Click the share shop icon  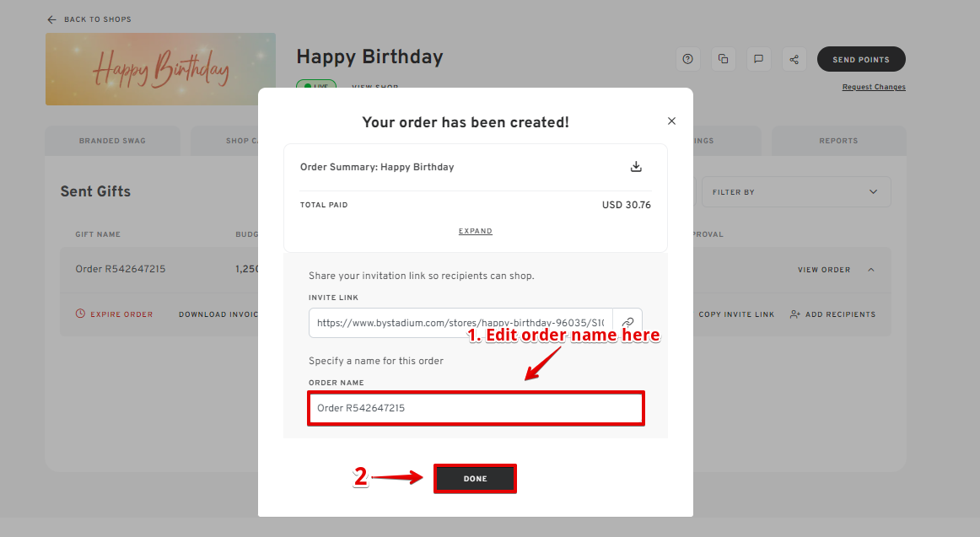click(794, 59)
